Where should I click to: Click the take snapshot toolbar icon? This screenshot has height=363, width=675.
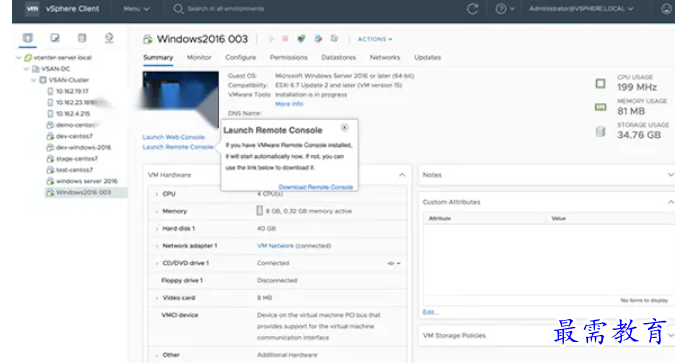pos(334,39)
